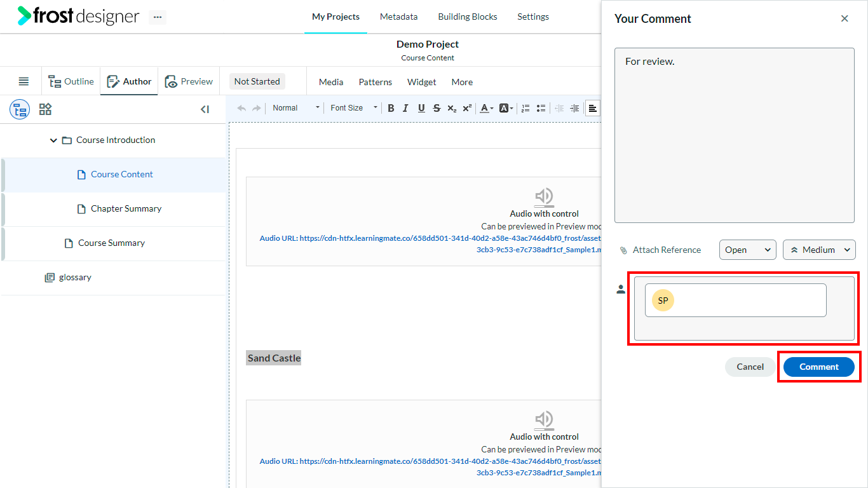Toggle Strikethrough text formatting
Screen dimensions: 868x488
pyautogui.click(x=437, y=108)
